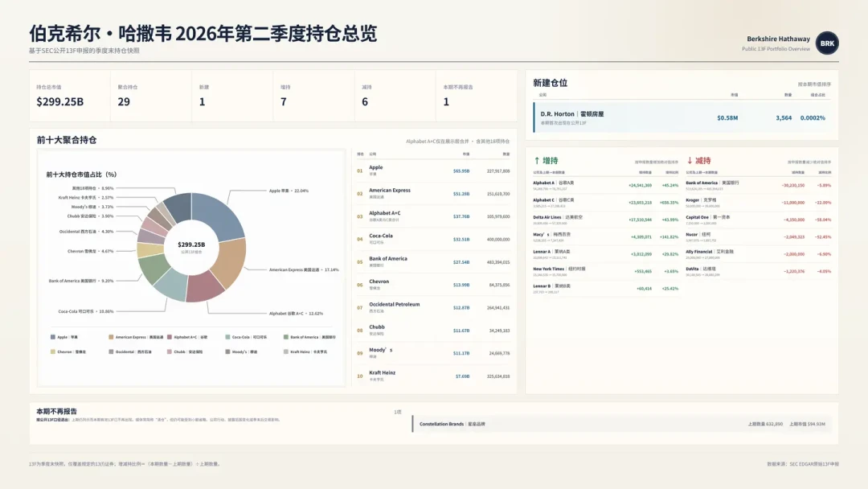Select rank 04 Coca-Cola table row
This screenshot has height=489, width=868.
point(433,239)
